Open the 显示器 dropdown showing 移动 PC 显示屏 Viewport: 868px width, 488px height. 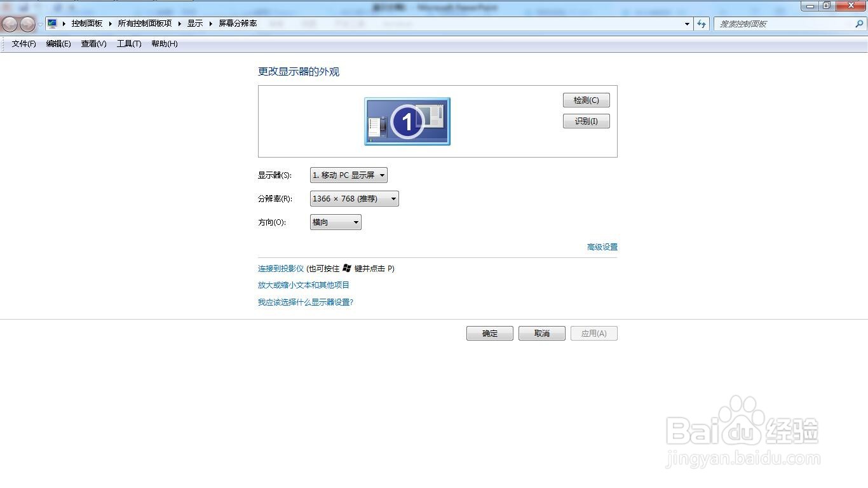349,175
